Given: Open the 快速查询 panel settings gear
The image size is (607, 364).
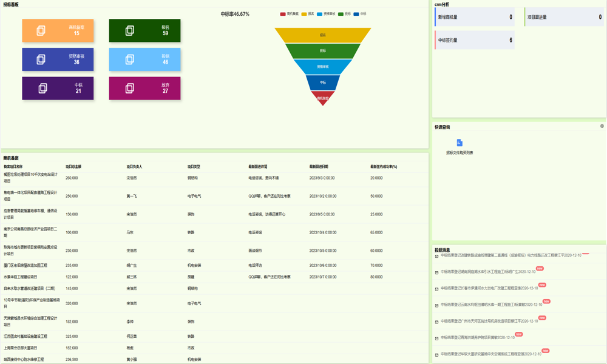Looking at the screenshot, I should click(602, 126).
